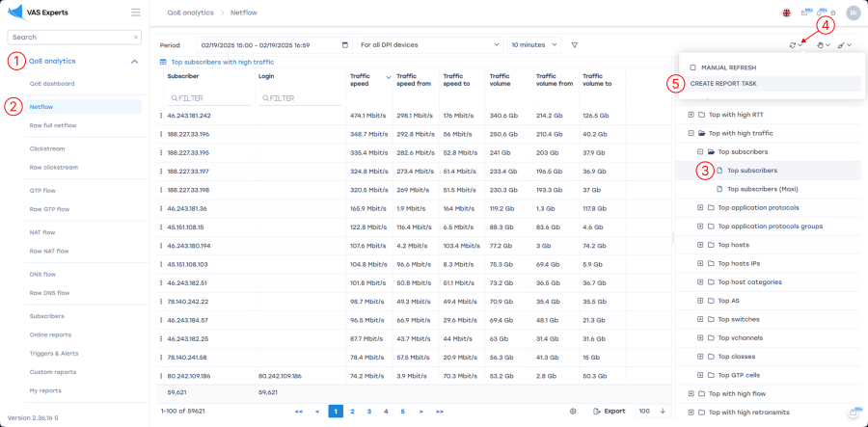
Task: Expand the Top application protocols folder
Action: (700, 207)
